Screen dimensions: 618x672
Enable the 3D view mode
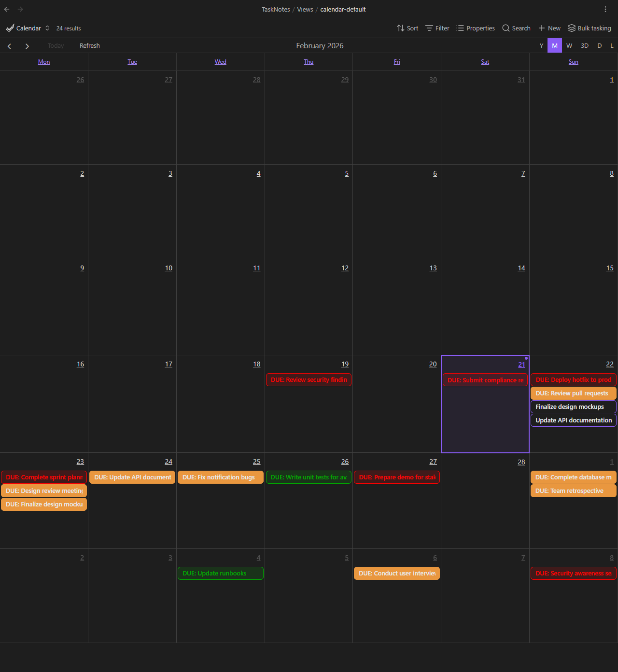585,45
